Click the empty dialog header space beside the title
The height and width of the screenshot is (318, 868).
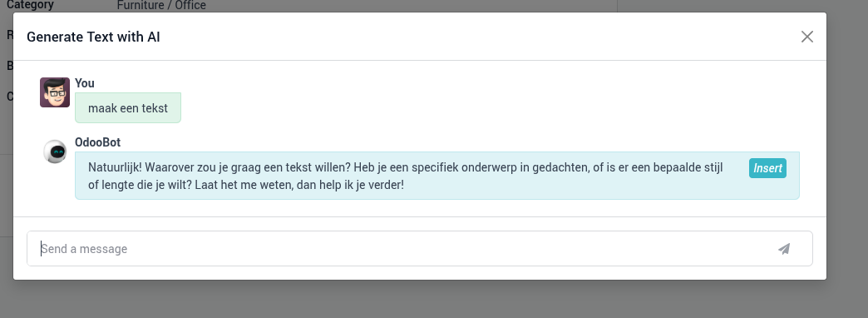[476, 37]
